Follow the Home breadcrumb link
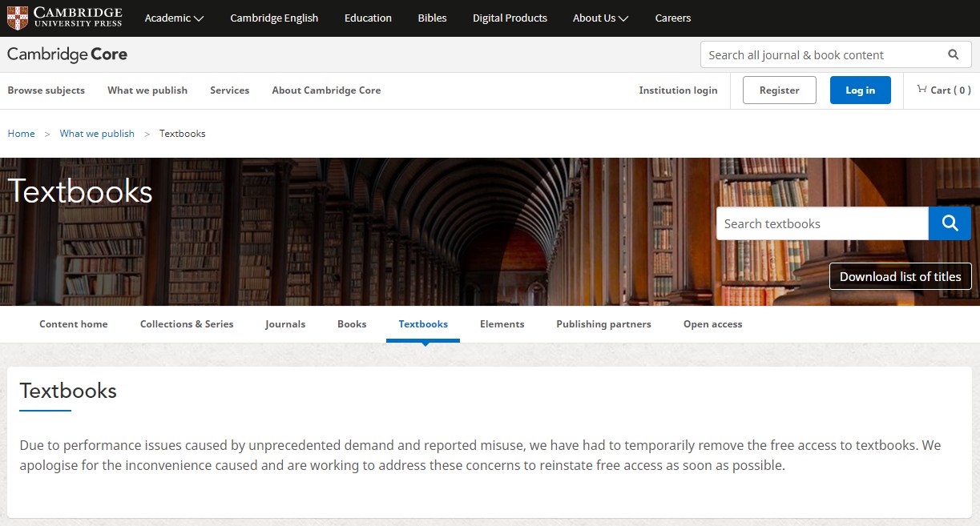Viewport: 980px width, 526px height. (x=21, y=134)
